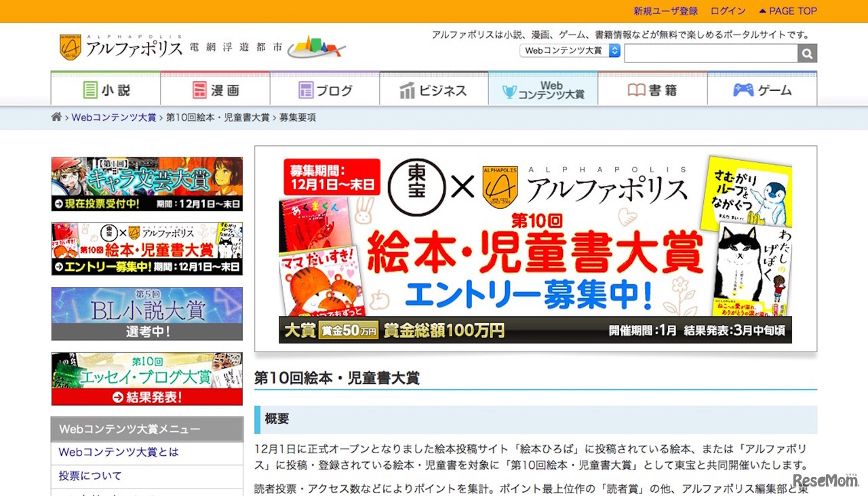Viewport: 868px width, 496px height.
Task: Click the Webコンテンツ大賞メニュー sidebar header
Action: click(147, 429)
